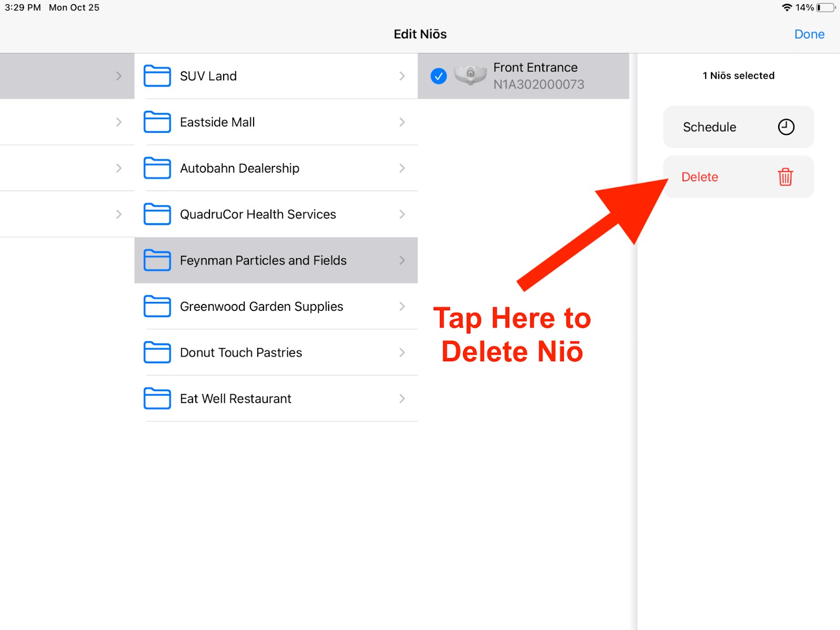Screen dimensions: 840x630
Task: Expand Donut Touch Pastries chevron arrow
Action: (402, 353)
